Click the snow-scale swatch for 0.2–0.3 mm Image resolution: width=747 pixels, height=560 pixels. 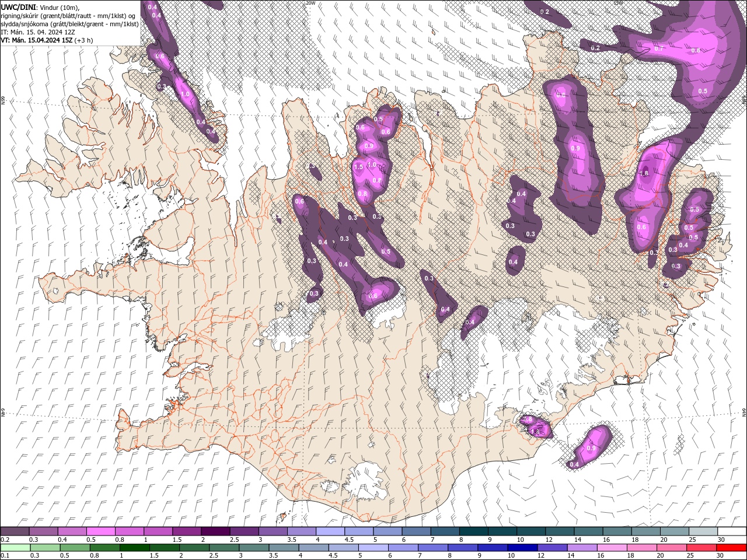coord(15,531)
